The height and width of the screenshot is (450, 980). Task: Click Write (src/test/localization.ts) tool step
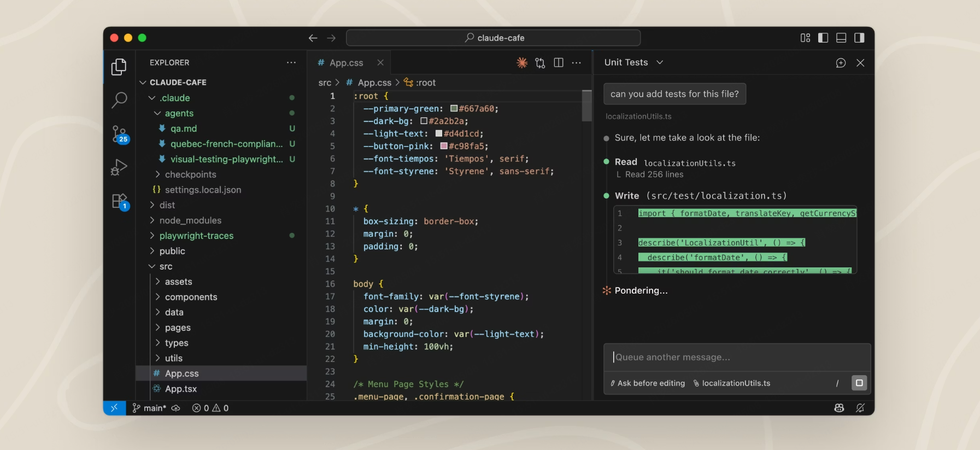[x=701, y=196]
